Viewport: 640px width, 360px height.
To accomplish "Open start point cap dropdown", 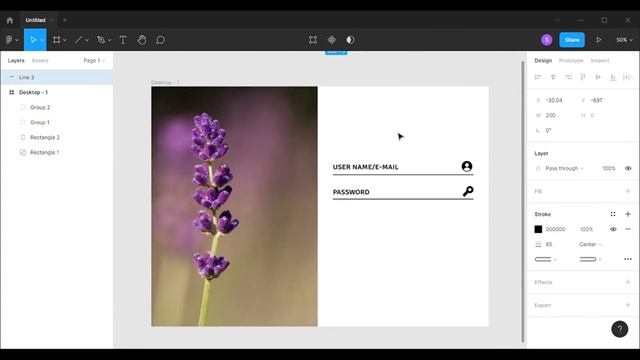I will 546,259.
